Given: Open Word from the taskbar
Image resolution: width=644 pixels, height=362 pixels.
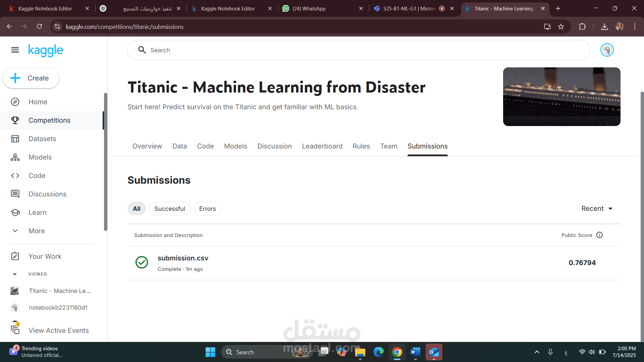Looking at the screenshot, I should click(x=415, y=352).
